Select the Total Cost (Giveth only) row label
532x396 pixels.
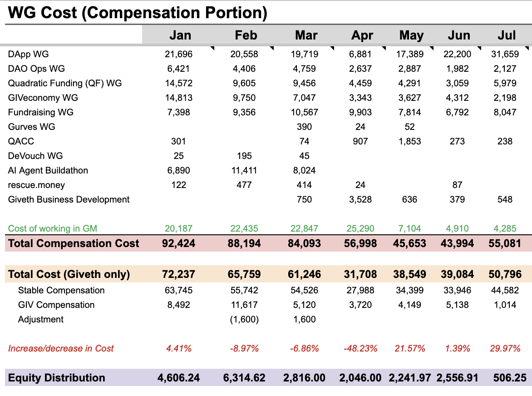coord(69,274)
